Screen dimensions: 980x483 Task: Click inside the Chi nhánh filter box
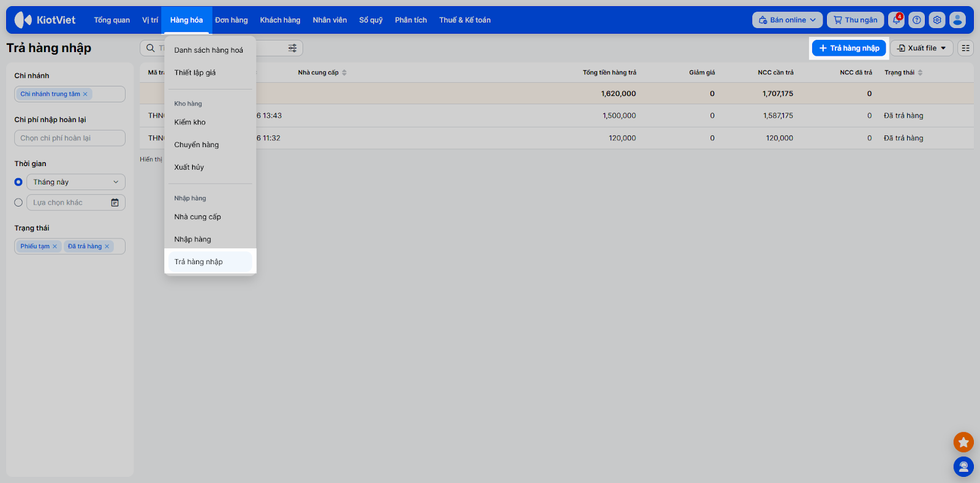(x=70, y=94)
